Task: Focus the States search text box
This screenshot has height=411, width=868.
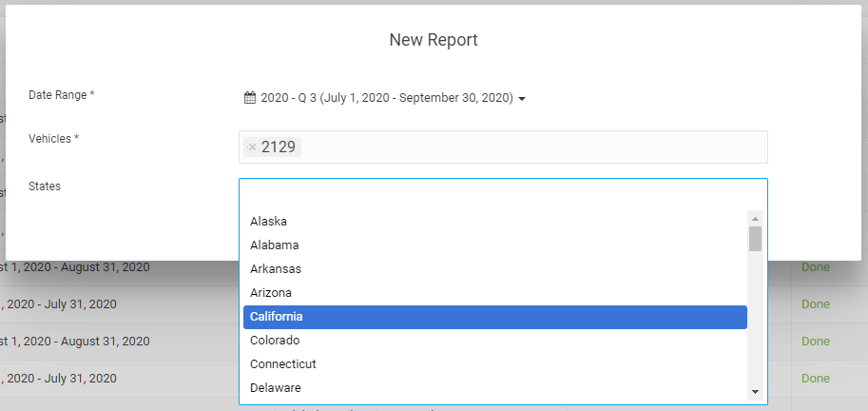Action: (502, 190)
